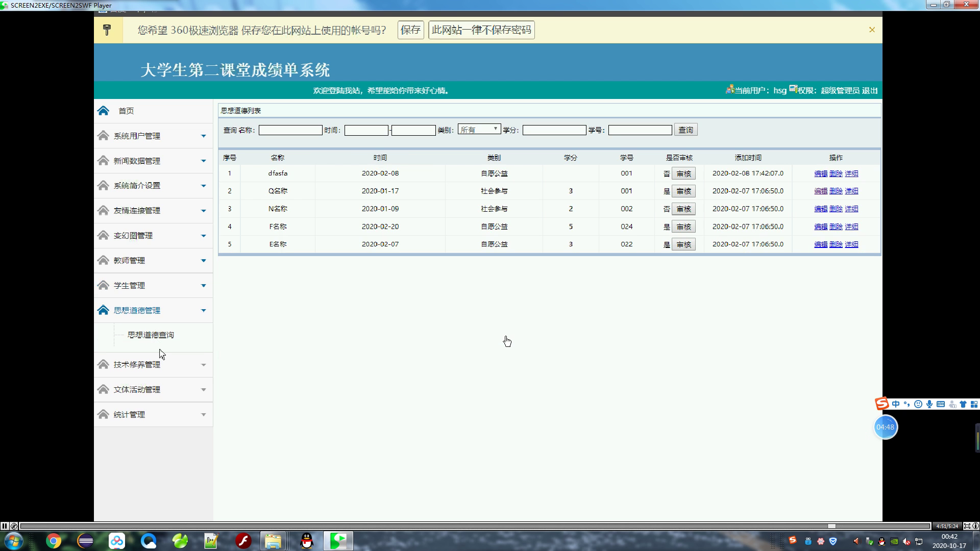Click the key icon in password bar
The height and width of the screenshot is (551, 980).
tap(107, 30)
